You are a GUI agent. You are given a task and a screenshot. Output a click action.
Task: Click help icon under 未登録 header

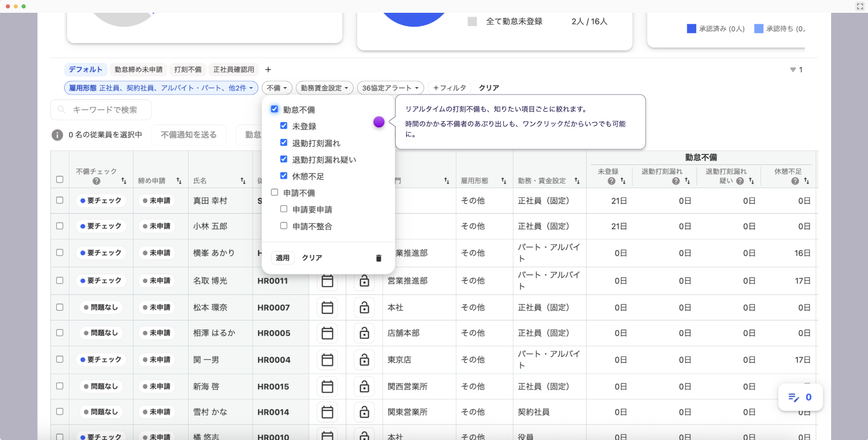(611, 181)
